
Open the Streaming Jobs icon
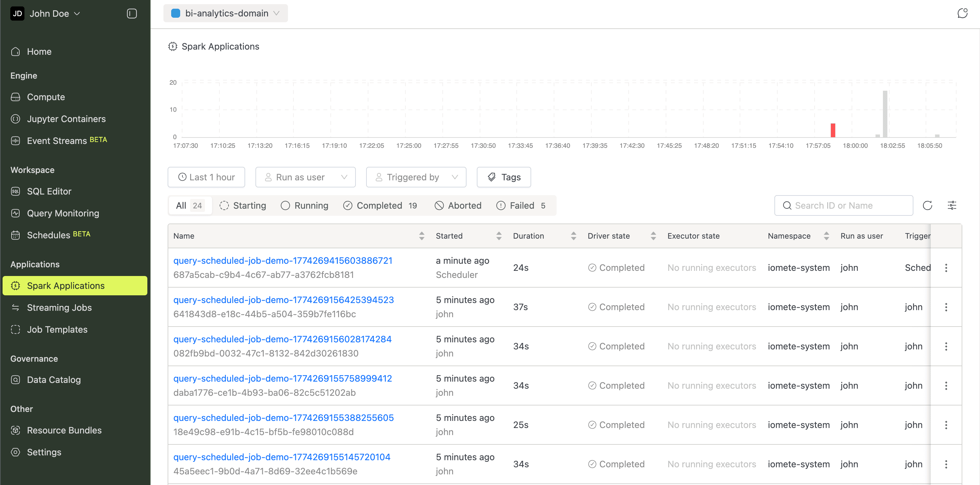pyautogui.click(x=15, y=307)
